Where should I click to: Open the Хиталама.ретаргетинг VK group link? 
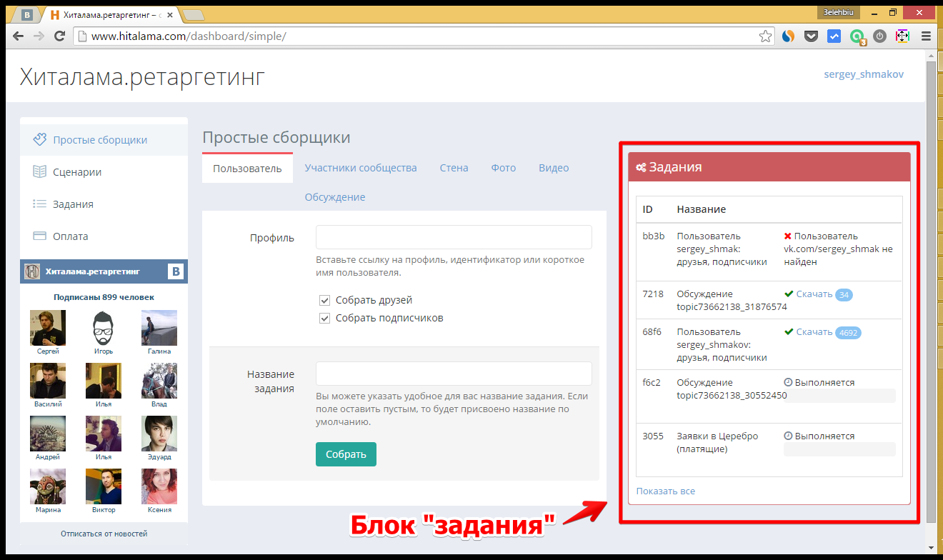coord(93,271)
